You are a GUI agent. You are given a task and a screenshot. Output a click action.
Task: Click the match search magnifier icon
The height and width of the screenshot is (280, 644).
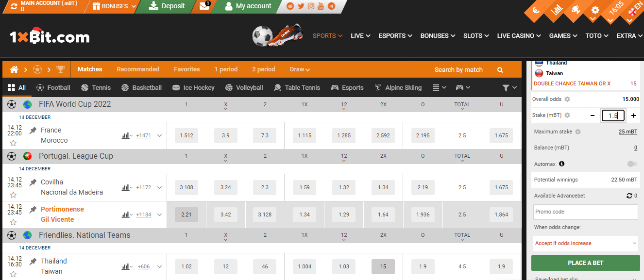(500, 69)
